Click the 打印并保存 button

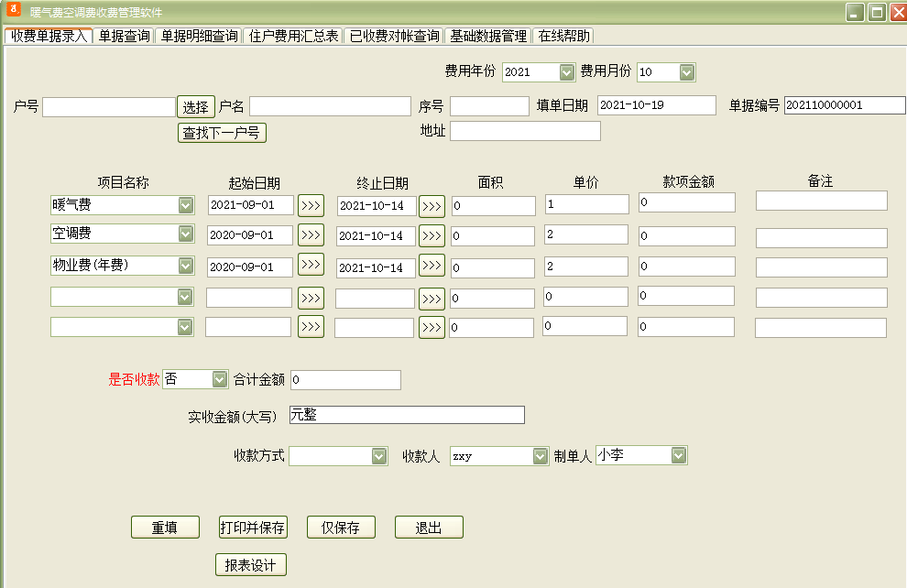(253, 528)
